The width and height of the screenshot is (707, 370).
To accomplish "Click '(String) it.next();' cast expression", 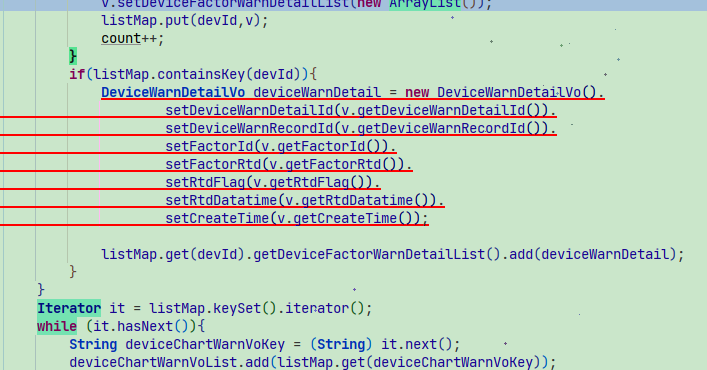I will click(385, 344).
